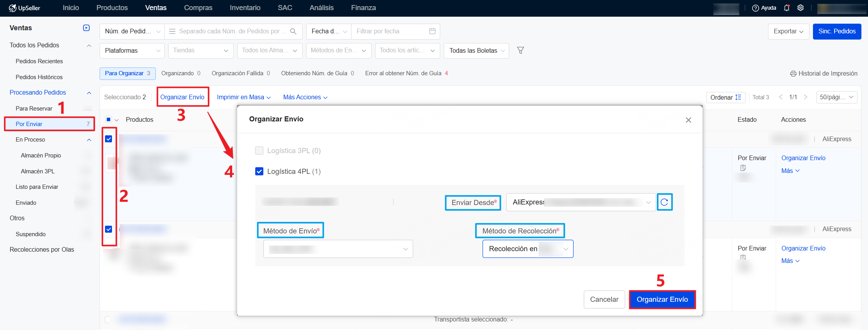The height and width of the screenshot is (330, 868).
Task: Open the calendar icon in date filter
Action: click(x=432, y=31)
